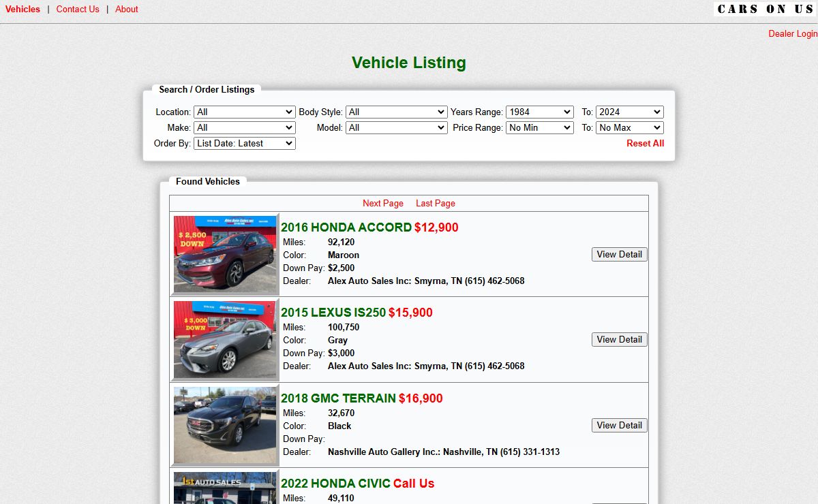Open the year To dropdown showing 2024
This screenshot has height=504, width=818.
(630, 112)
